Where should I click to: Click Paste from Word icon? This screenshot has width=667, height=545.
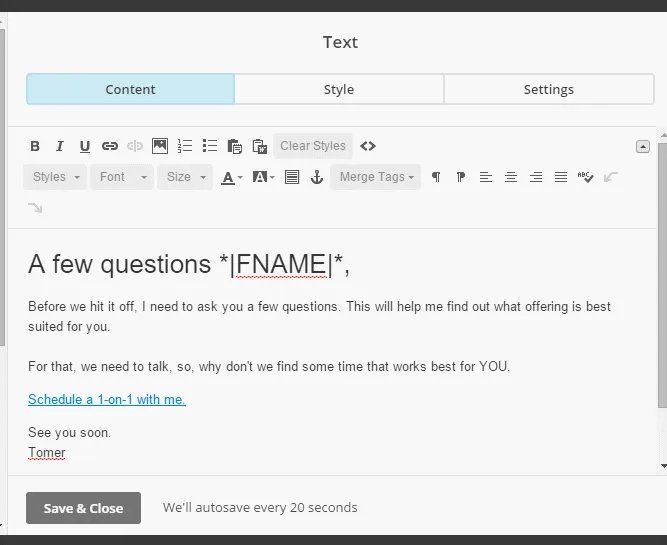[259, 146]
